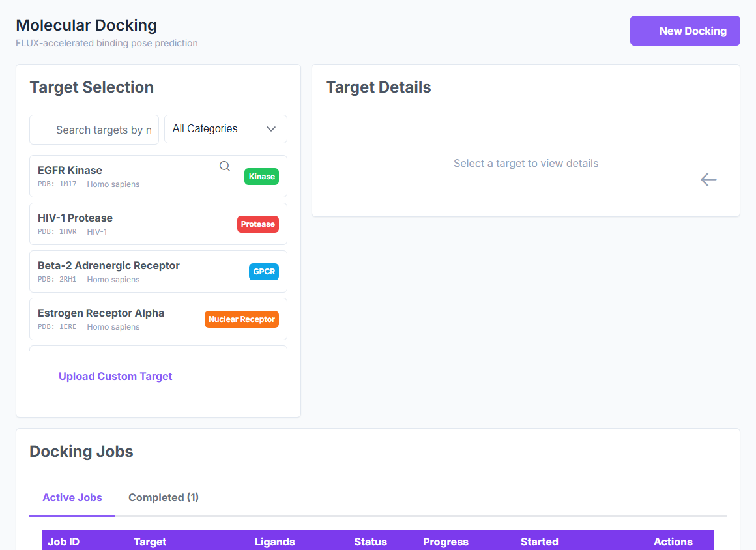Click the orange Nuclear Receptor badge

pos(242,319)
